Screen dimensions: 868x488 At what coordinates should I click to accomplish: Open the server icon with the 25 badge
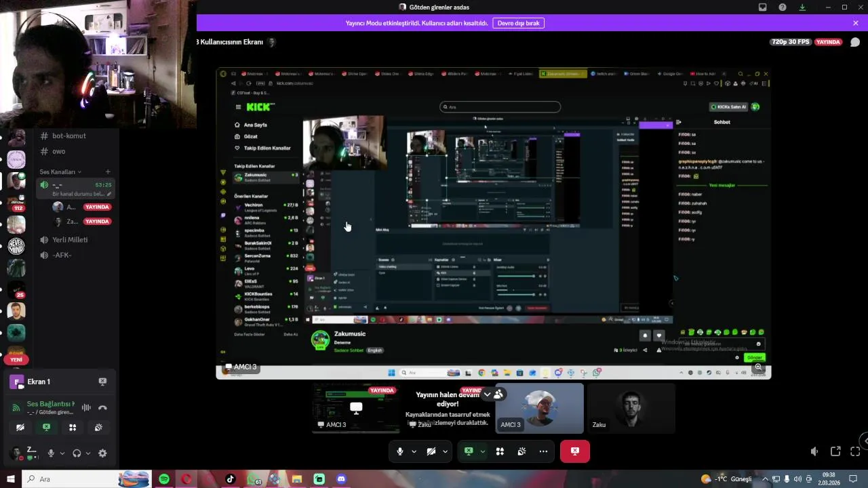click(x=16, y=289)
